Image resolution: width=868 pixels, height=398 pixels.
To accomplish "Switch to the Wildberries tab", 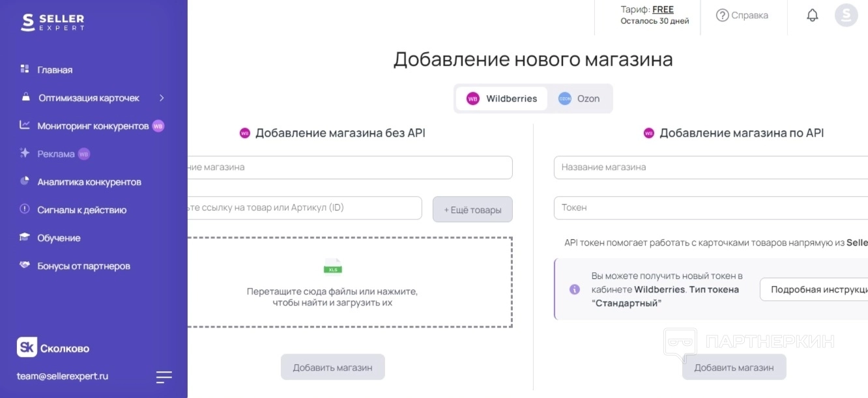I will click(x=502, y=98).
